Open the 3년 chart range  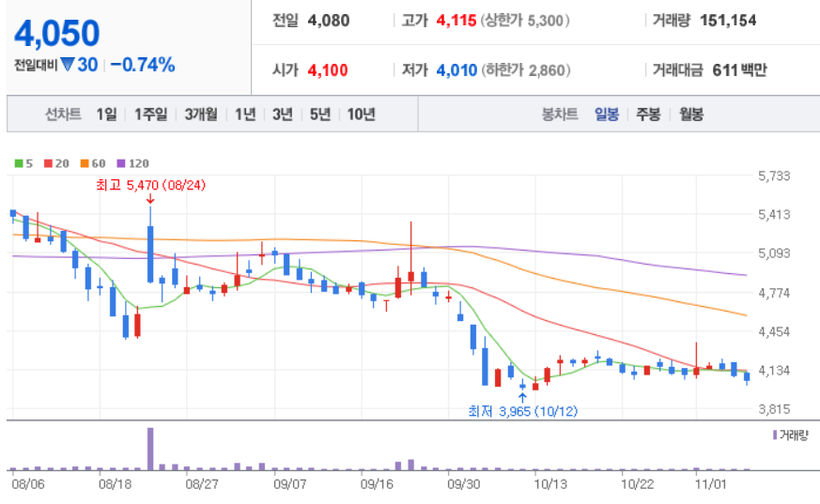coord(283,114)
